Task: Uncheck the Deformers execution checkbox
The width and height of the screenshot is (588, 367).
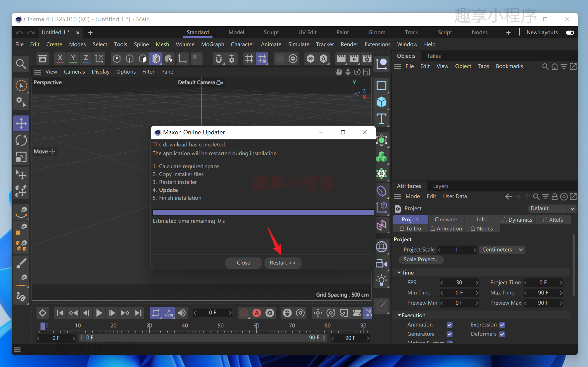Action: [502, 334]
